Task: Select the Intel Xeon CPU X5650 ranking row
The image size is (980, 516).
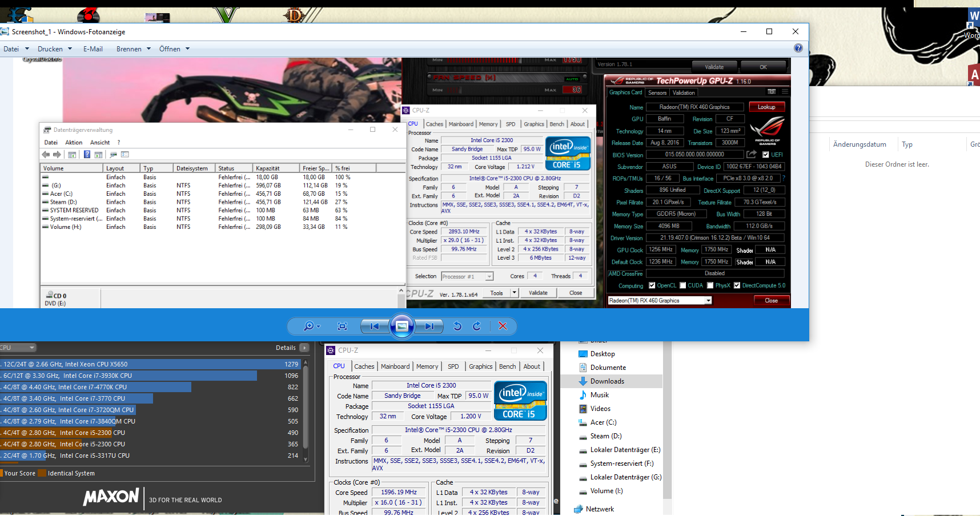Action: click(x=150, y=364)
